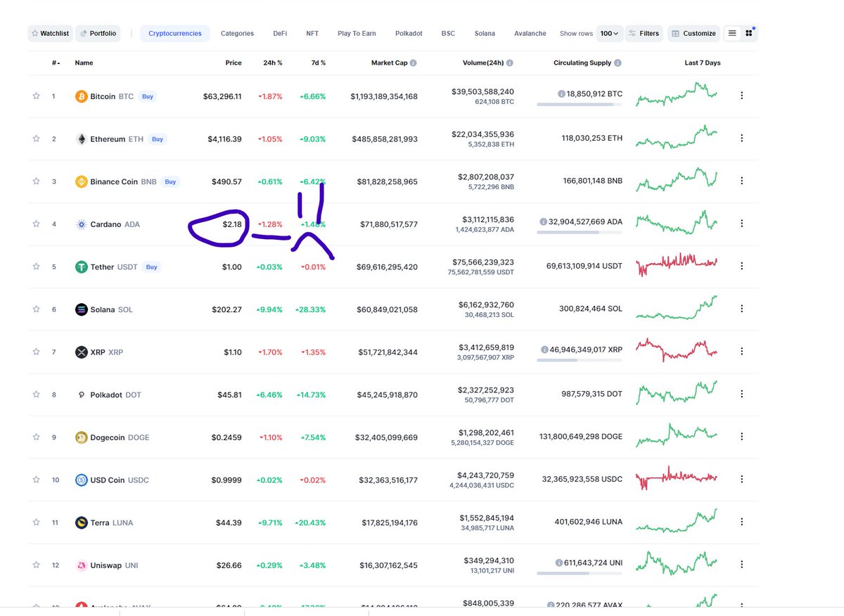This screenshot has width=844, height=616.
Task: Open the Watchlist
Action: (50, 33)
